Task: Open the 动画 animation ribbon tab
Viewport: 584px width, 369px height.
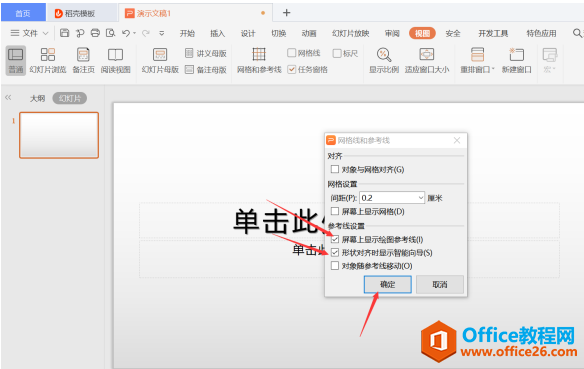Action: tap(309, 34)
